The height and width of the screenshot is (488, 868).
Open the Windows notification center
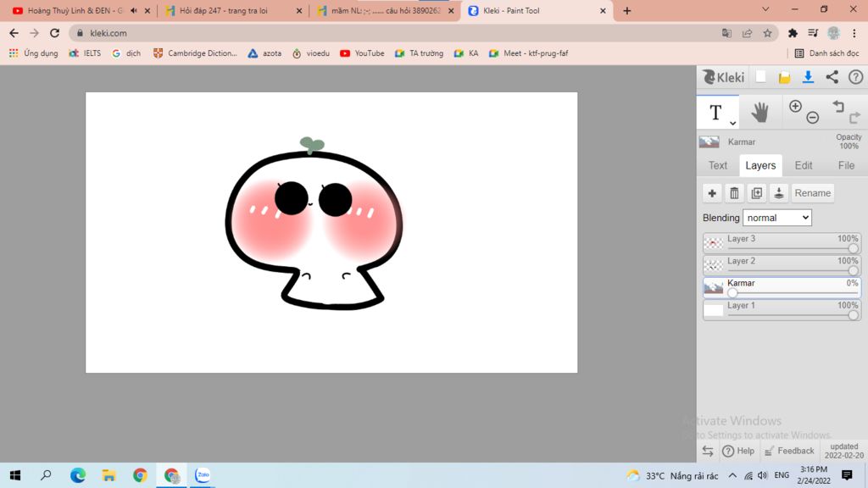click(847, 475)
